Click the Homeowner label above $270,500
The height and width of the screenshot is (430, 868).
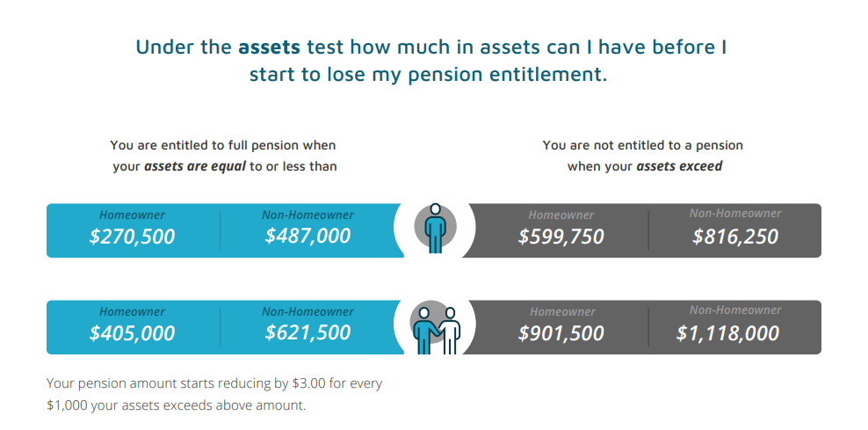pos(132,215)
